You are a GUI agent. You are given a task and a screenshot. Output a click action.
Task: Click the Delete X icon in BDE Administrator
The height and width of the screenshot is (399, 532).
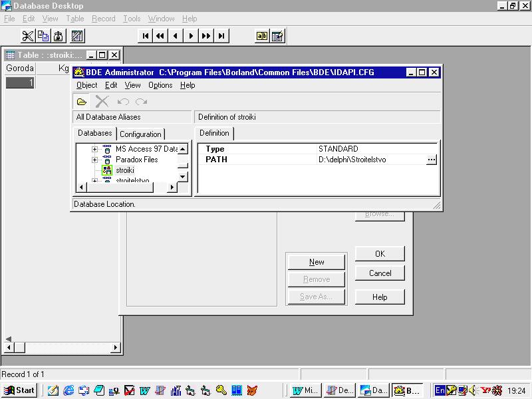pyautogui.click(x=102, y=102)
